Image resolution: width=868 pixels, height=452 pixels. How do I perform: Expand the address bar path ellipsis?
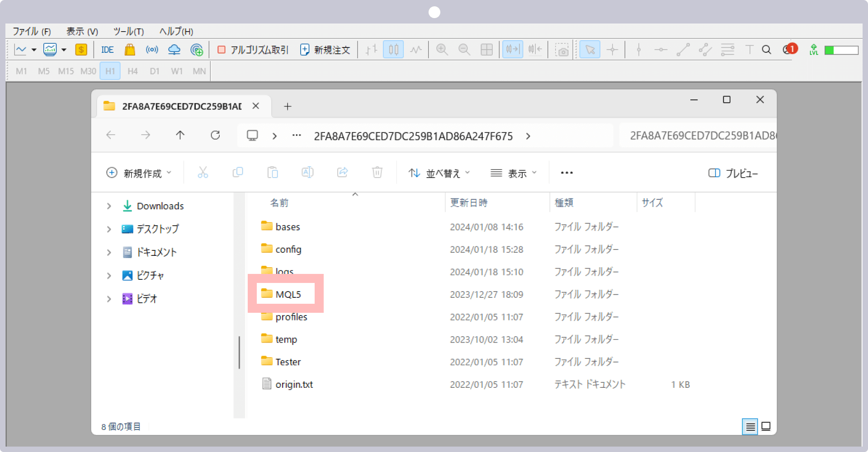(297, 136)
